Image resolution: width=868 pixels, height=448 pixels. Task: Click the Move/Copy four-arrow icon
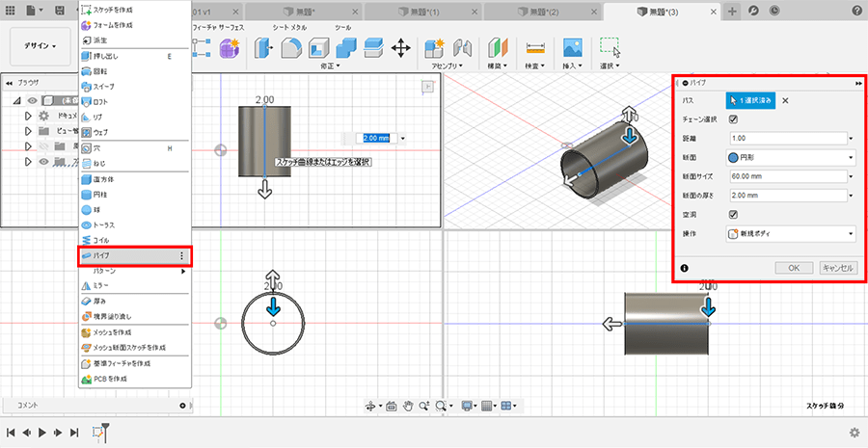[401, 48]
